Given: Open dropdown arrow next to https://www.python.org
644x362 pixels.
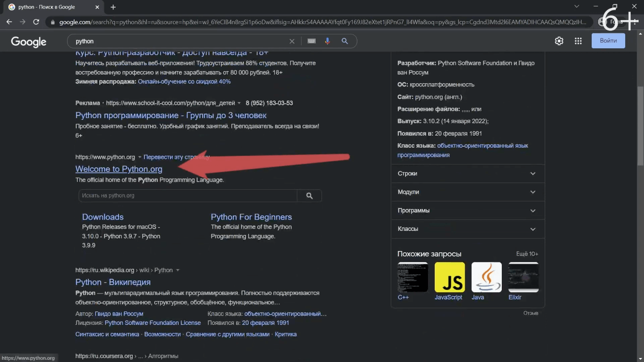Looking at the screenshot, I should (x=140, y=157).
